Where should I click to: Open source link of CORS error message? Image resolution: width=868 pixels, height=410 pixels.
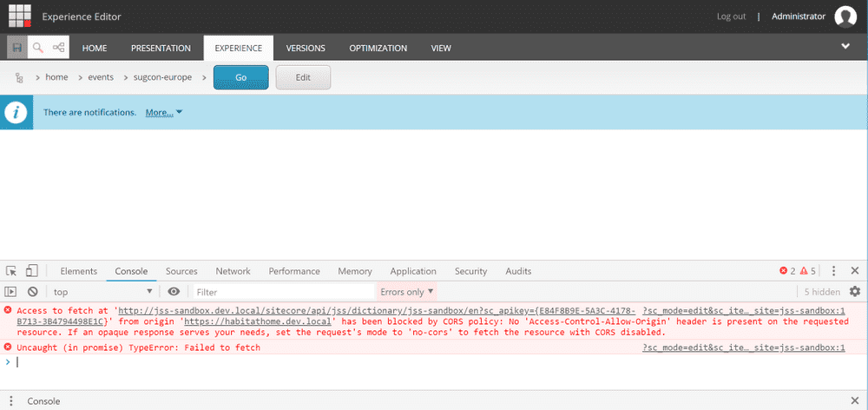tap(744, 310)
